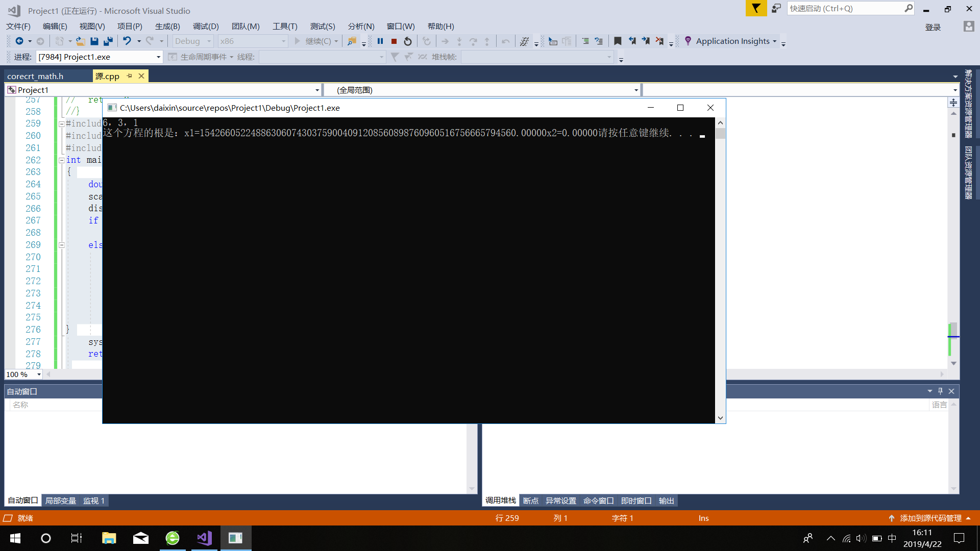980x551 pixels.
Task: Click the Uncomment Selection icon
Action: [x=599, y=41]
